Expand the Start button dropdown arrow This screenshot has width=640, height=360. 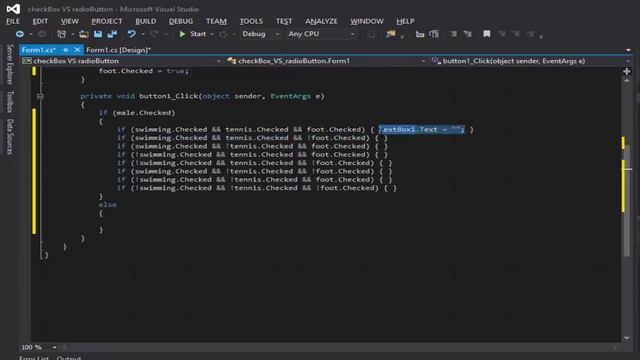tap(212, 34)
